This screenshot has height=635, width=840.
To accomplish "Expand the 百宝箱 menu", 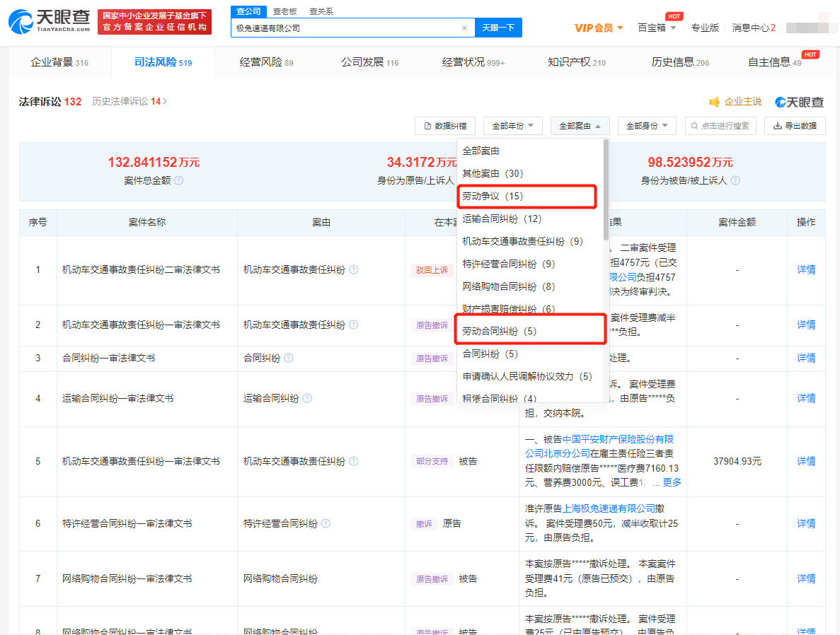I will click(657, 28).
